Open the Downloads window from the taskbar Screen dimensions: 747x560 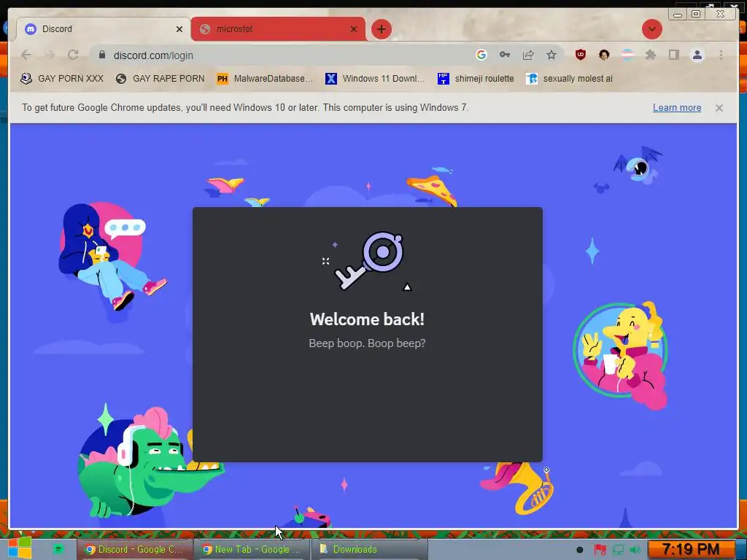(x=368, y=549)
